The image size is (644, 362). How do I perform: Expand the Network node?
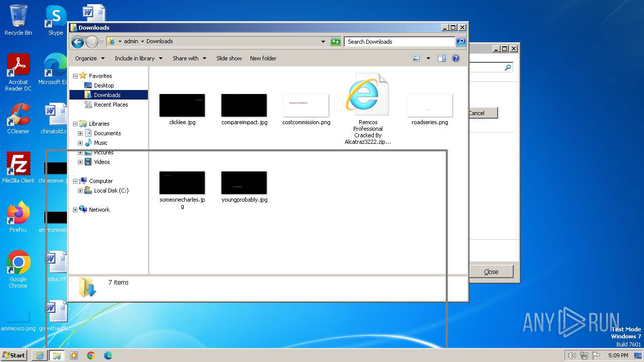click(75, 210)
